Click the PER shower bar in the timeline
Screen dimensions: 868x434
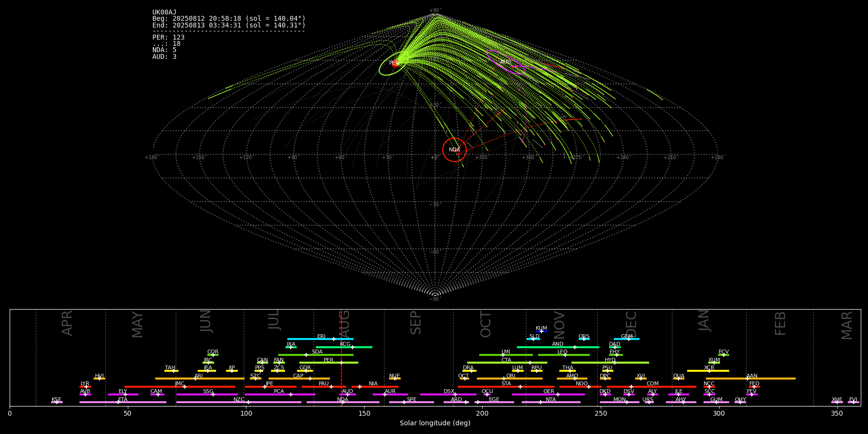tap(329, 363)
